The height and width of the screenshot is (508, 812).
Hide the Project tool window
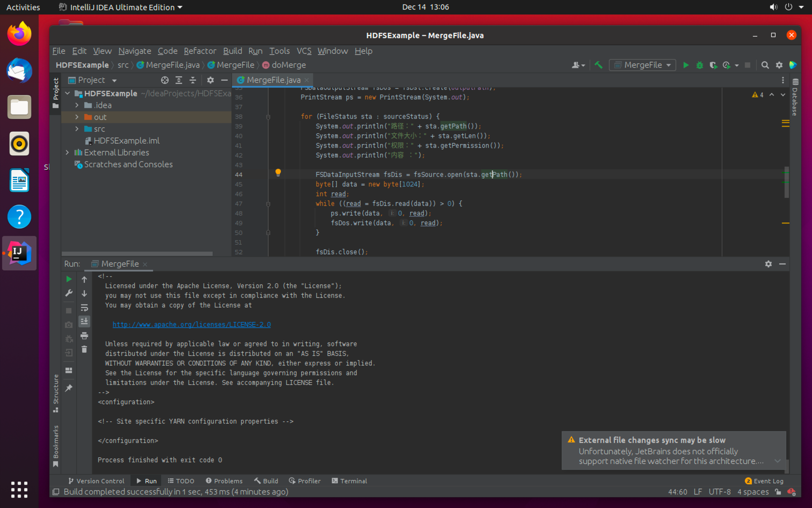click(224, 80)
